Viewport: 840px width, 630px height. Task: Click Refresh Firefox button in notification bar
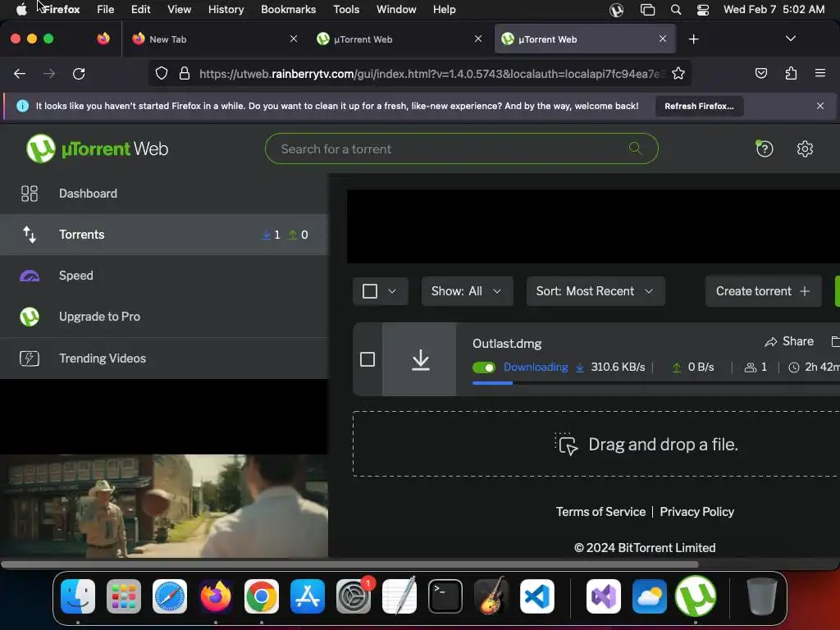[699, 106]
